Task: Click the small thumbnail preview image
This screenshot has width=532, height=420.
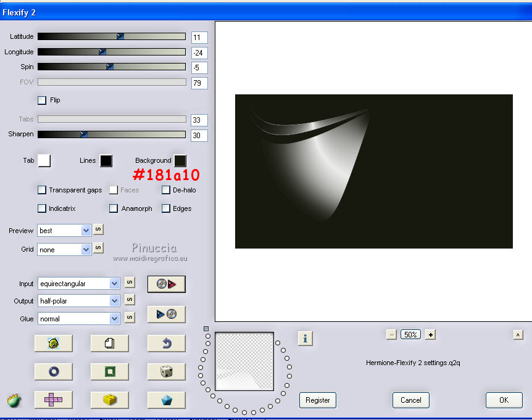Action: tap(244, 361)
